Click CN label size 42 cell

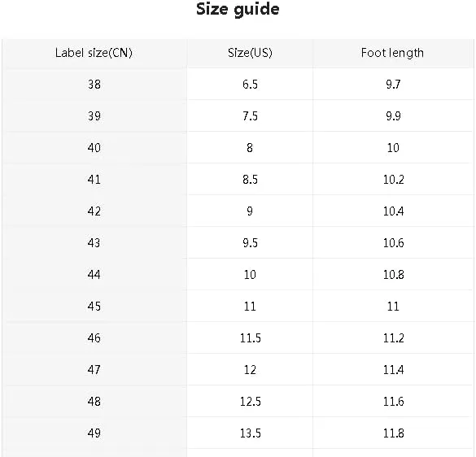[x=94, y=211]
